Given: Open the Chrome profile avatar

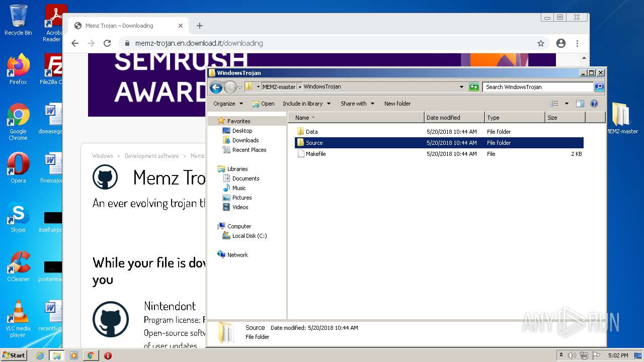Looking at the screenshot, I should tap(561, 43).
